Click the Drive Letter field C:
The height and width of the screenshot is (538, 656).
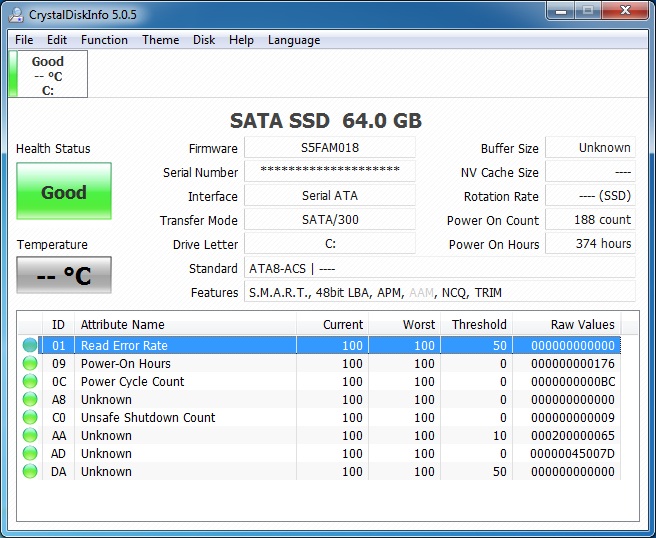coord(330,243)
